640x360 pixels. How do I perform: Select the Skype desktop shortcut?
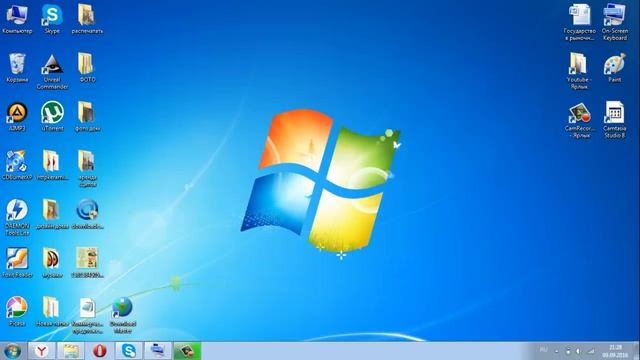(52, 19)
